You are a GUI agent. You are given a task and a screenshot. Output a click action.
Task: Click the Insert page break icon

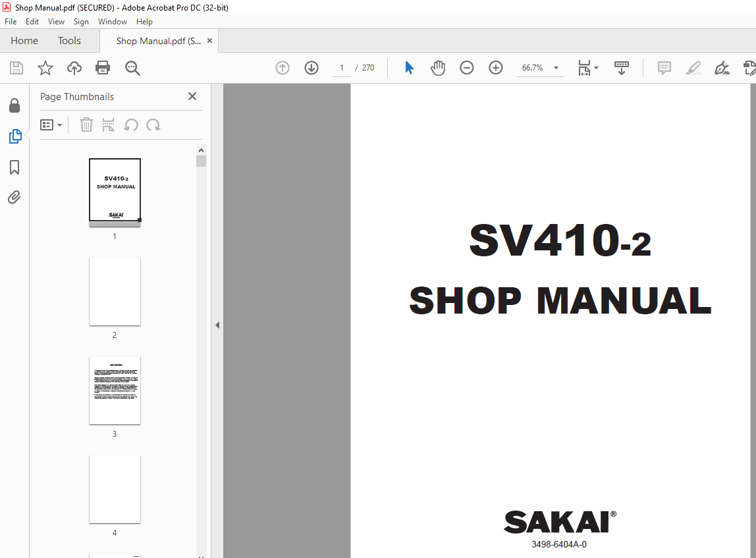click(109, 125)
